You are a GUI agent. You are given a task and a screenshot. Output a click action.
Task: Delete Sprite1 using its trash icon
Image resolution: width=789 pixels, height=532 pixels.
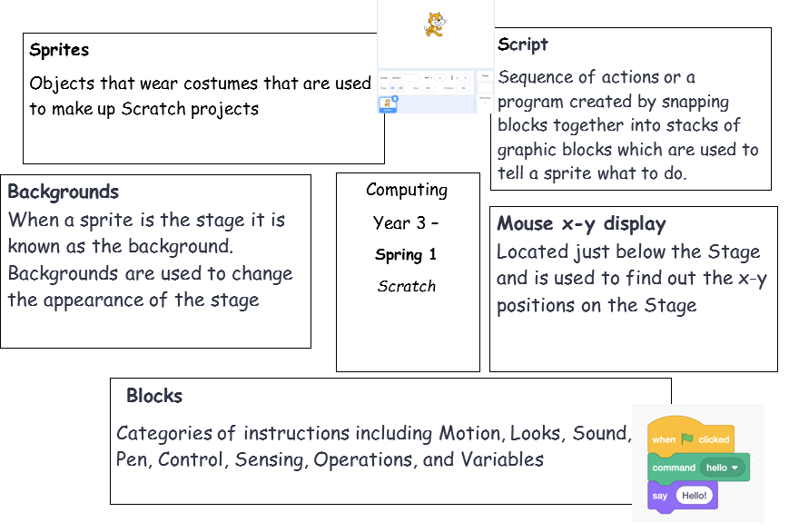(x=395, y=99)
